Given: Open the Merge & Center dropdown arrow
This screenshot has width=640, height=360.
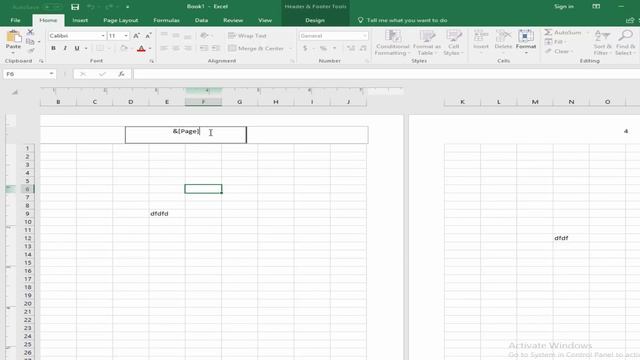Looking at the screenshot, I should coord(291,48).
